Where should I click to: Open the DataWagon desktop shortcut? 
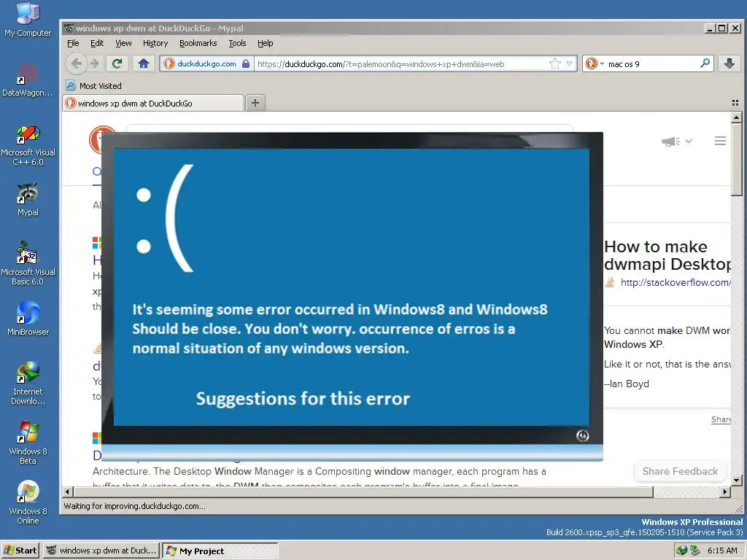click(x=28, y=79)
